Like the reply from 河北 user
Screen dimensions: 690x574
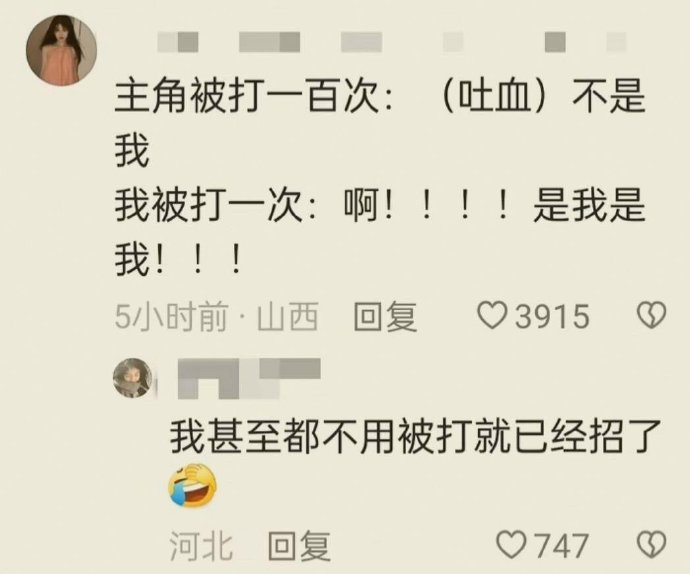click(x=511, y=544)
